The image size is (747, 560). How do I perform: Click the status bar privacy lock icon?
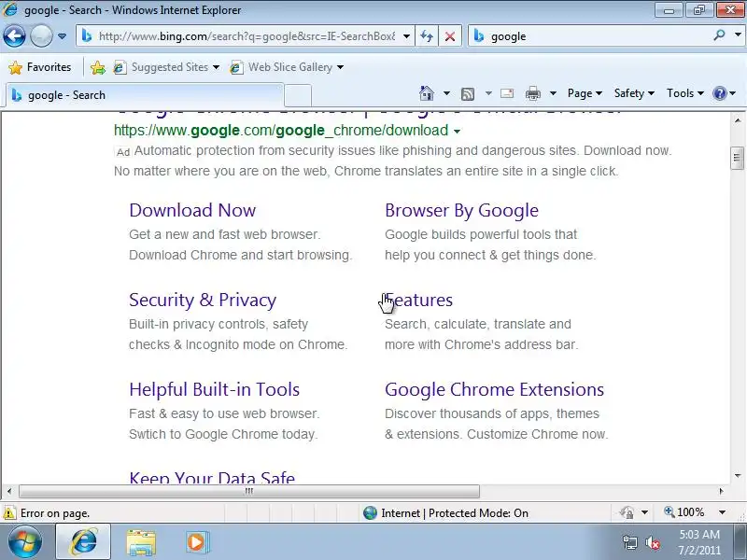[627, 512]
